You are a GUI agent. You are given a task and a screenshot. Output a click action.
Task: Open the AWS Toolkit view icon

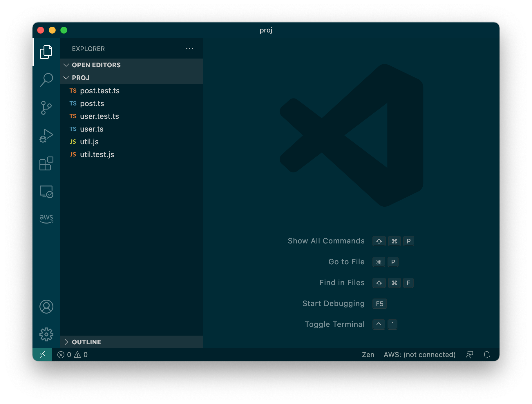click(x=46, y=219)
